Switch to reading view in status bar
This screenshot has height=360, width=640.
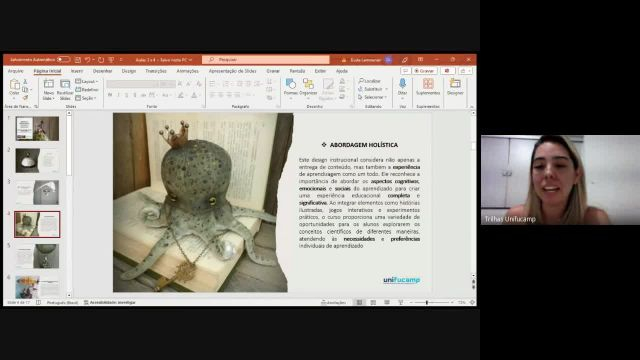387,302
